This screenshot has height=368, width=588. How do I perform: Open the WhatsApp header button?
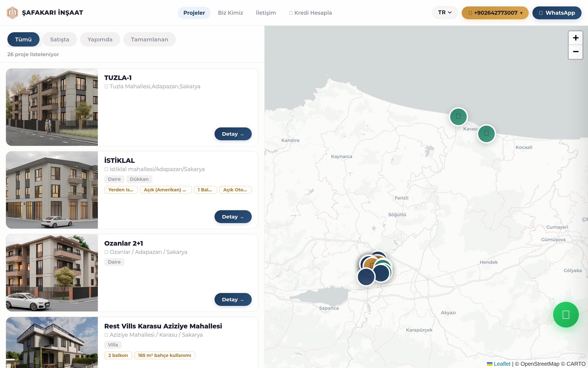557,13
